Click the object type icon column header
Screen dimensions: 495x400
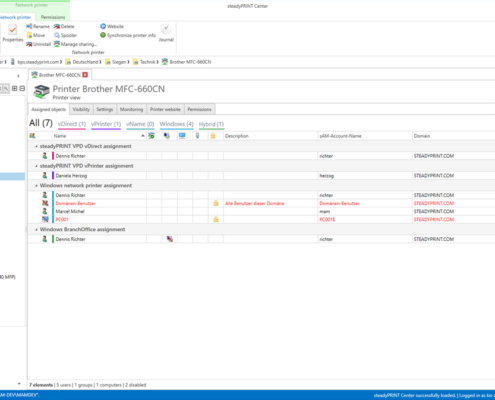tap(32, 136)
